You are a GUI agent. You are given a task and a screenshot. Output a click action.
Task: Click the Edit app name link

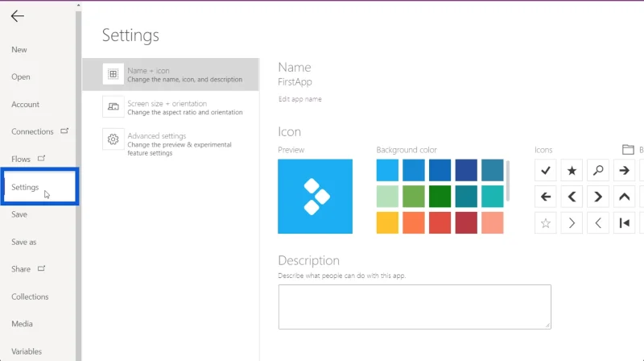(299, 99)
